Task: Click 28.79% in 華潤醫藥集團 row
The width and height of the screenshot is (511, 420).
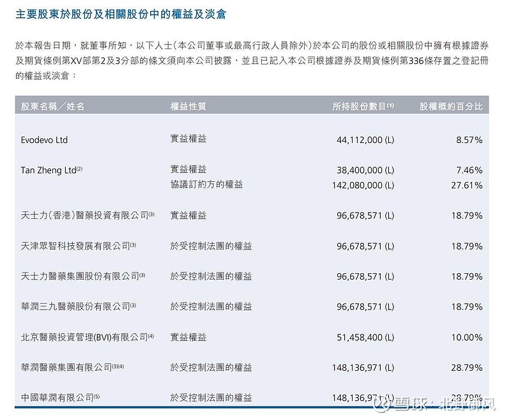Action: click(467, 368)
